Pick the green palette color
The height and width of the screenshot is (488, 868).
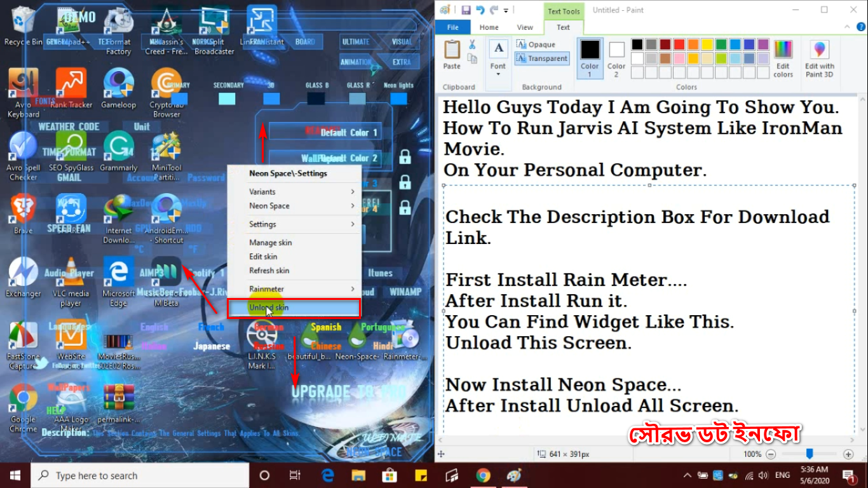tap(721, 44)
